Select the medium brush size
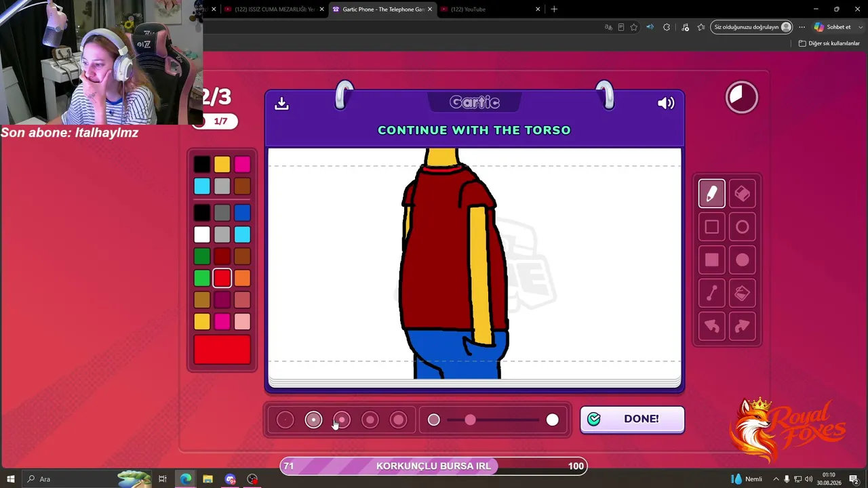Screen dimensions: 868x488 (x=342, y=420)
